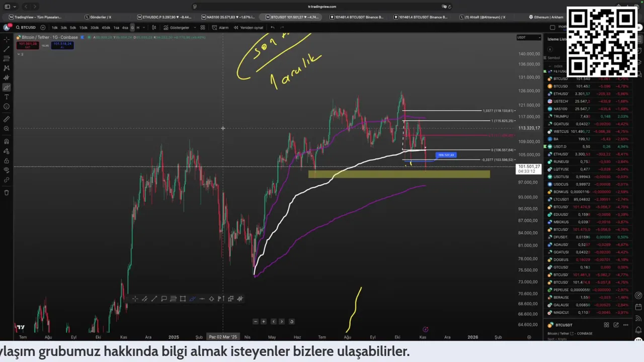Select the Zoom in tool

point(7,129)
